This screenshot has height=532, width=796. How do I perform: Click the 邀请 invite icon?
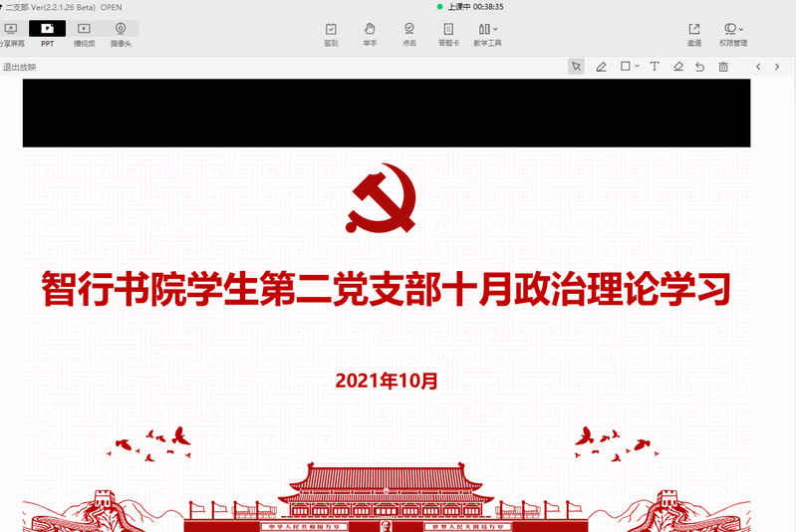(x=693, y=34)
